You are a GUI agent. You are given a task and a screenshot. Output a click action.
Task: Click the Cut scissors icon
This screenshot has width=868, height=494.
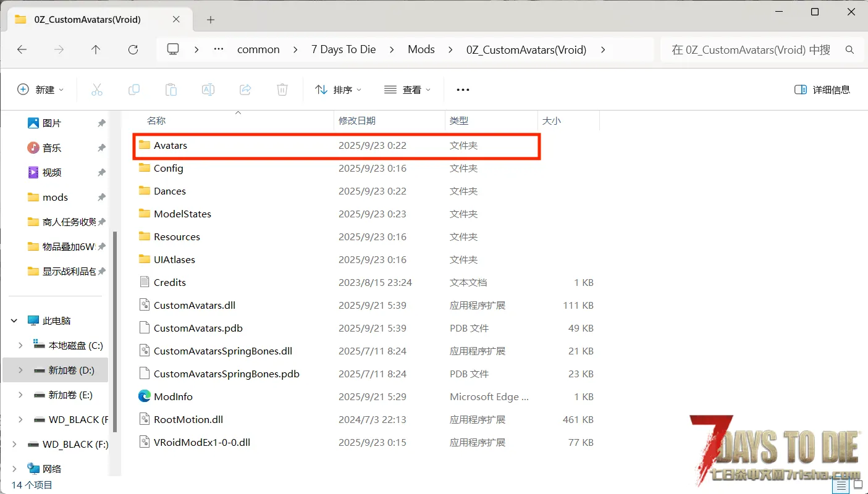[x=97, y=90]
